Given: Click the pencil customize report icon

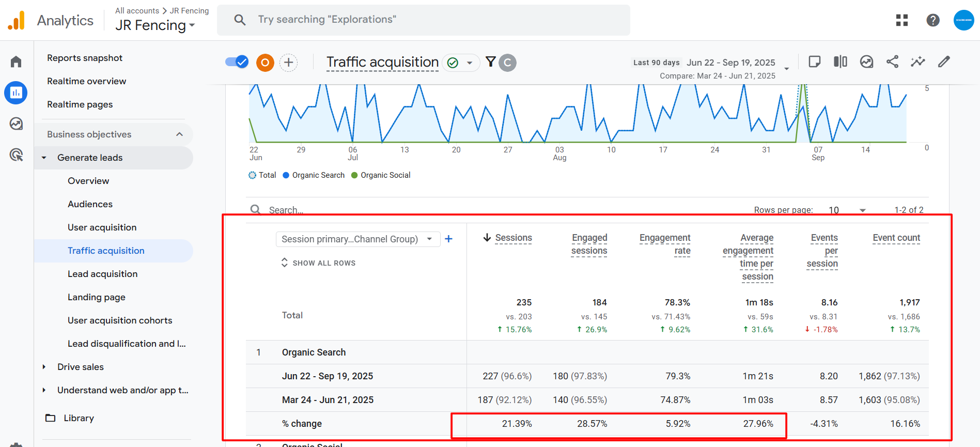Looking at the screenshot, I should (944, 62).
